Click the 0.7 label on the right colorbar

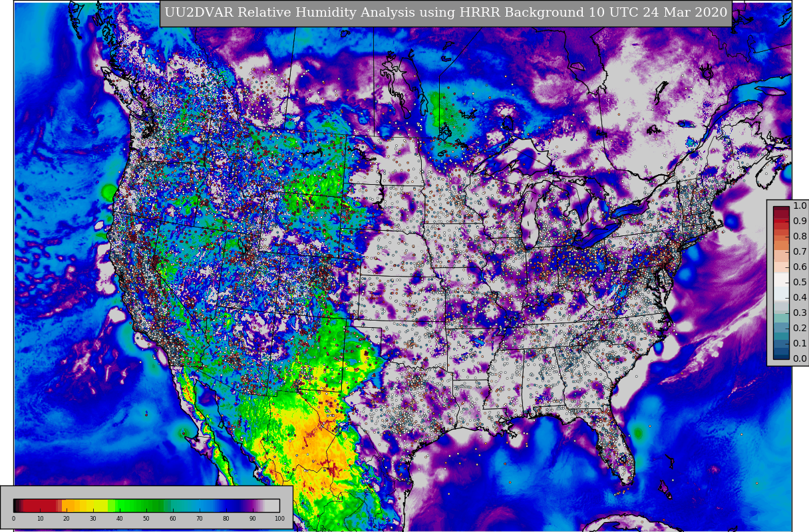click(x=800, y=251)
